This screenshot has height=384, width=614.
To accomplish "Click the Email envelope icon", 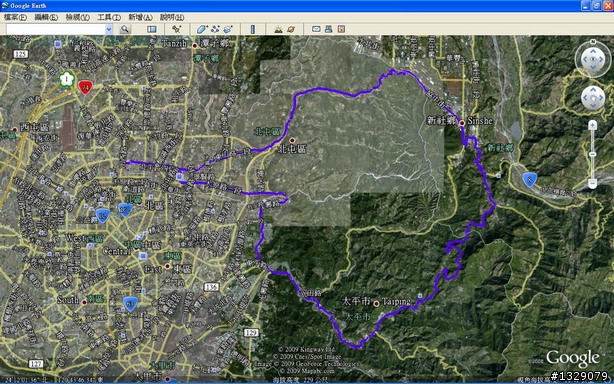I will 316,29.
